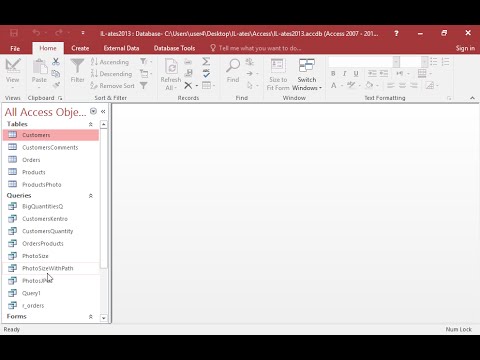
Task: Click the numbered list icon
Action: (x=445, y=61)
